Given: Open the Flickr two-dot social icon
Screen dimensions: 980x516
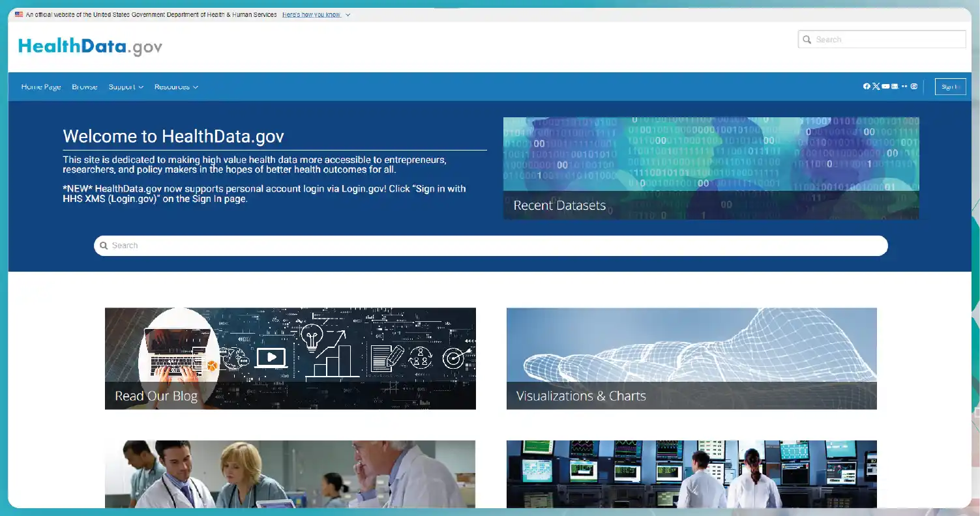Looking at the screenshot, I should (x=904, y=86).
